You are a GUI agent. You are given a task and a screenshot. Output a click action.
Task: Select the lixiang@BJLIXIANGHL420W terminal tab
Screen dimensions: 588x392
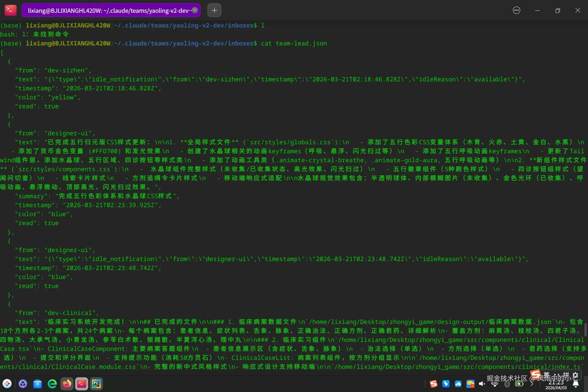[x=108, y=10]
